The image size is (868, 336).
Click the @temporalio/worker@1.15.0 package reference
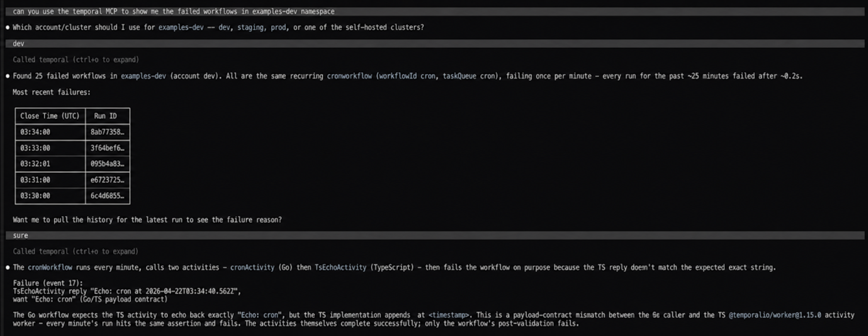pos(775,315)
